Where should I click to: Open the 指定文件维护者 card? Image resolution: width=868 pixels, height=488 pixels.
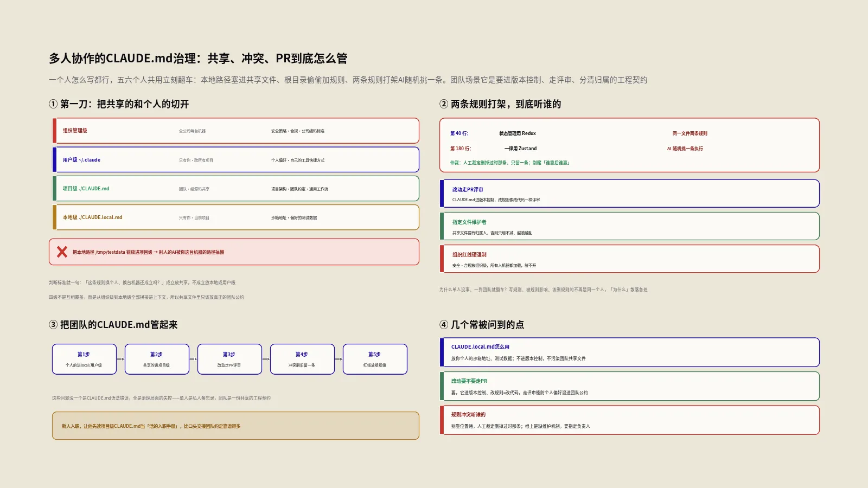click(x=629, y=226)
